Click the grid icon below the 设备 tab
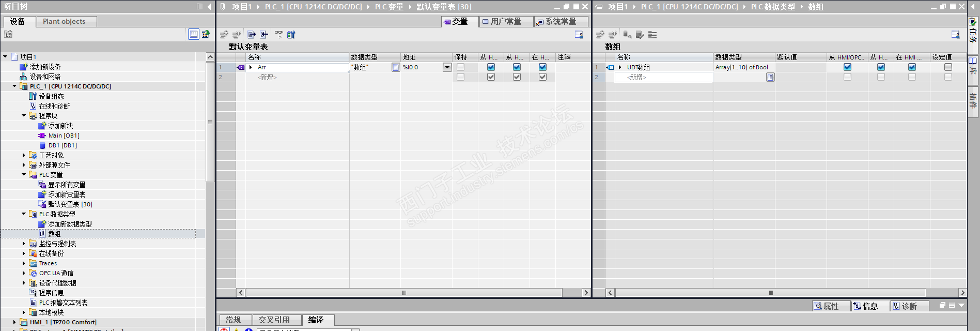The width and height of the screenshot is (980, 331). (x=8, y=34)
